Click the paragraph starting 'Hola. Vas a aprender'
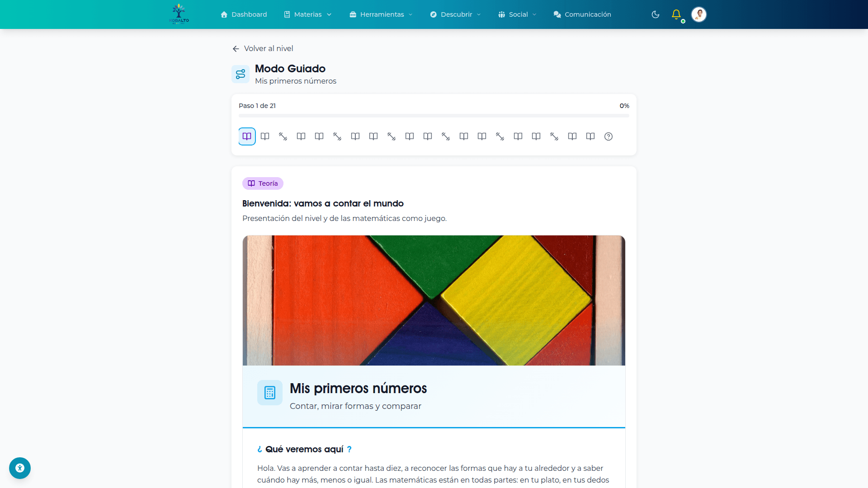Screen dimensions: 868x488 (433, 474)
